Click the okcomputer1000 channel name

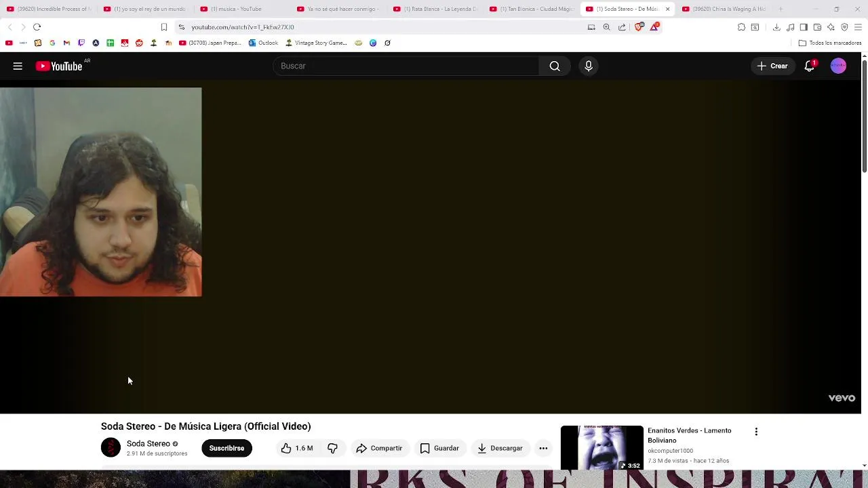point(670,451)
